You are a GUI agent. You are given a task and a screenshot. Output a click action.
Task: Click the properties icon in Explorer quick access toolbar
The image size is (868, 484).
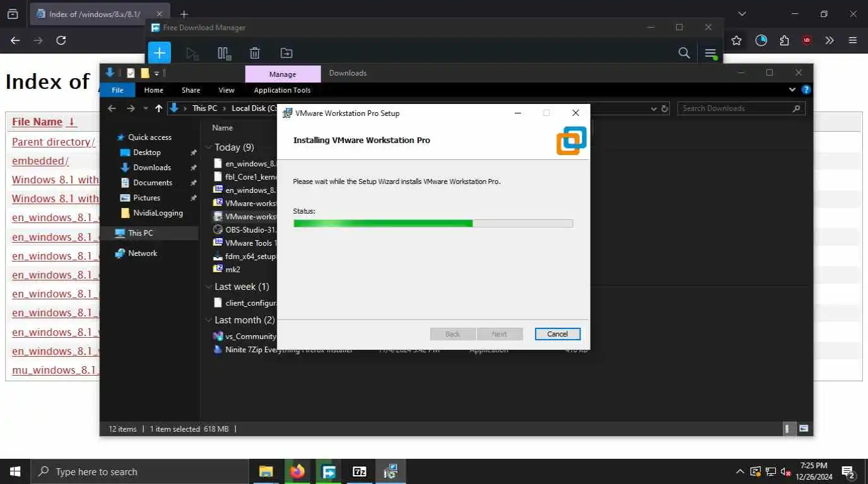tap(131, 73)
